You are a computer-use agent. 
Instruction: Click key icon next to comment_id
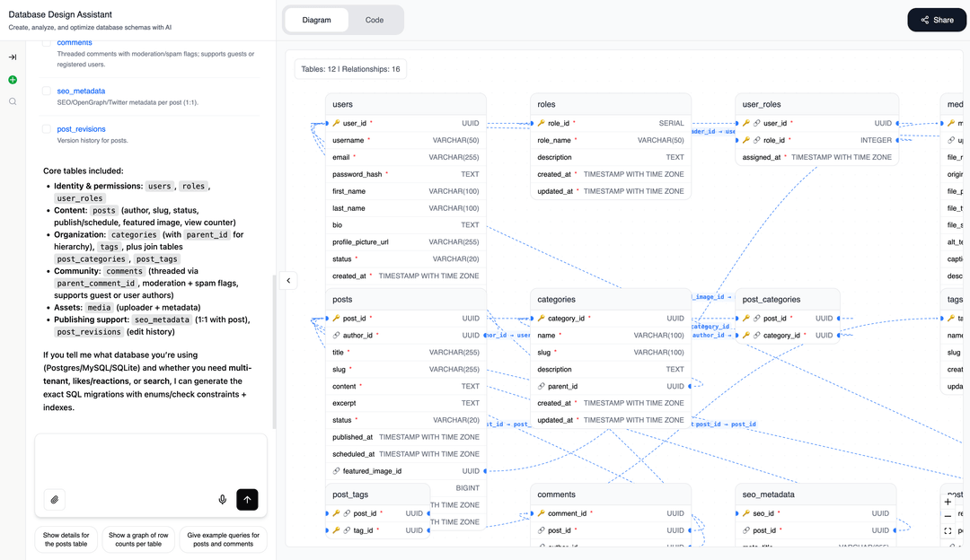coord(542,513)
